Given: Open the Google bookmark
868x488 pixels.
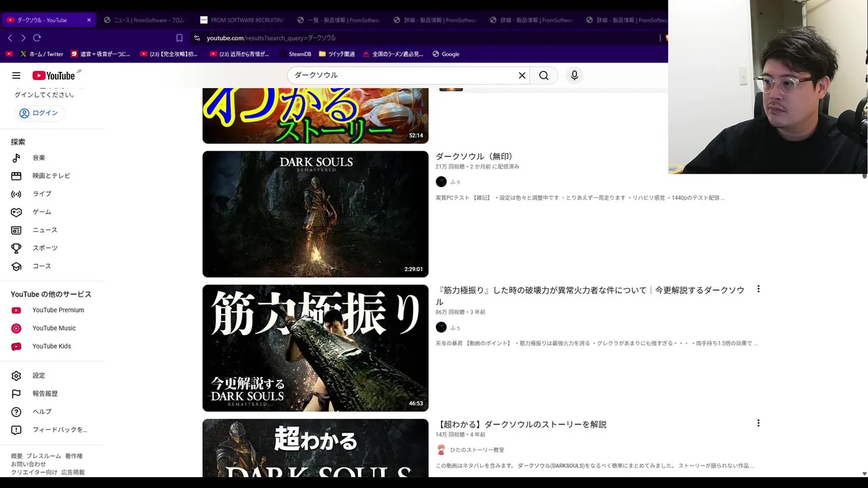Looking at the screenshot, I should [445, 54].
